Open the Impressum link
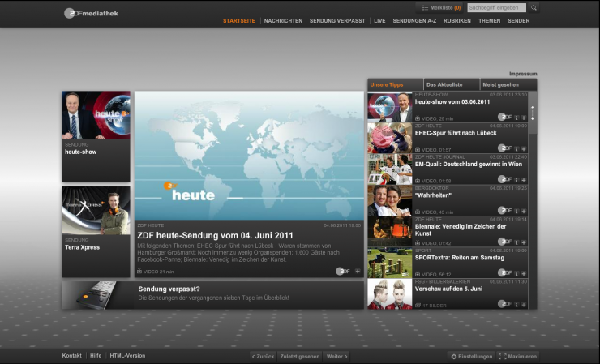Screen dimensions: 600x364 coord(523,74)
